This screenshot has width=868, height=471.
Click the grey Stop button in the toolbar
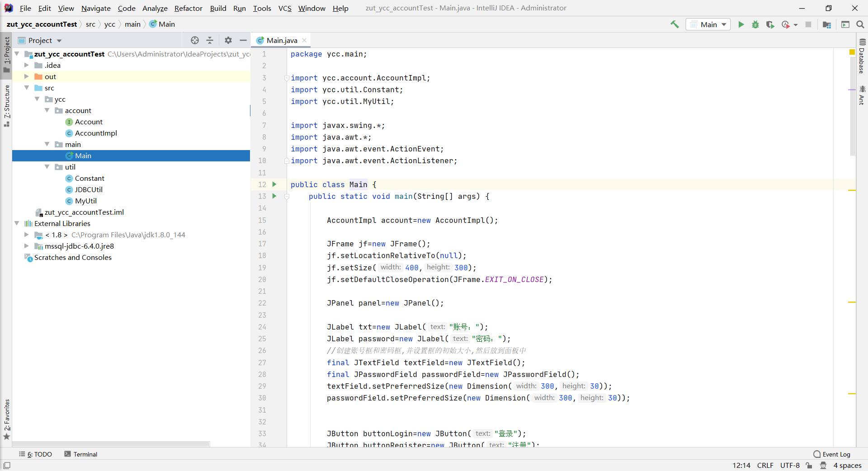click(x=808, y=24)
